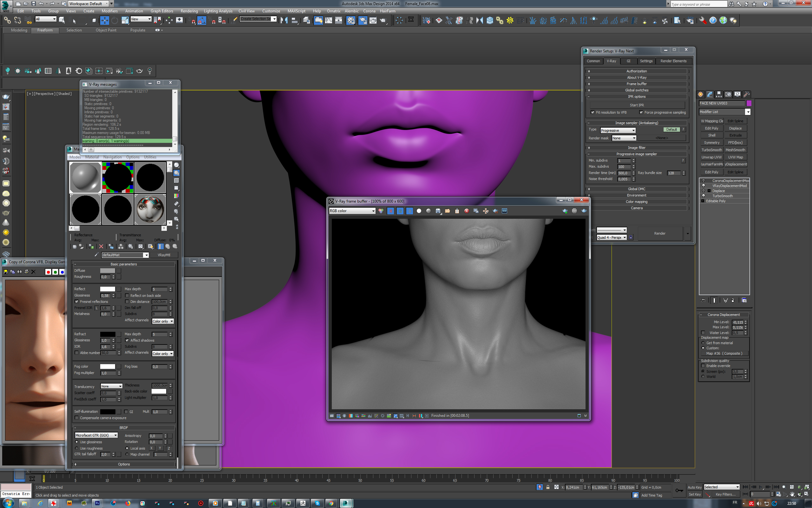Open the Utilities hammer panel
The width and height of the screenshot is (812, 508).
[x=746, y=94]
